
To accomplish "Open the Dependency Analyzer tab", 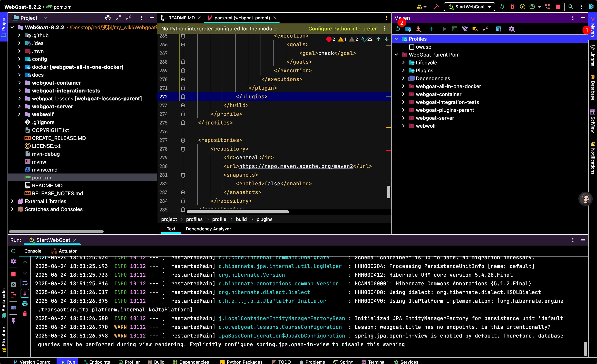I will coord(208,229).
